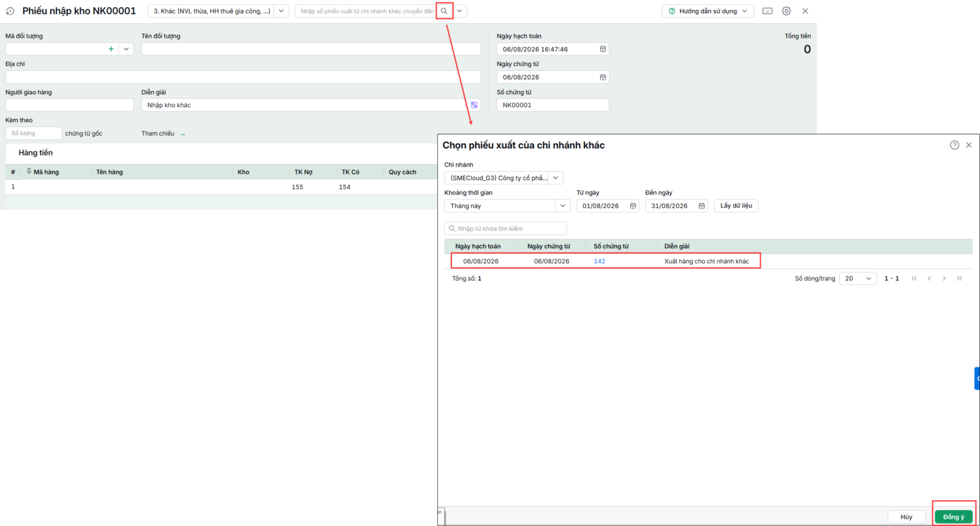Open calendar for Ngày chứng từ

[603, 77]
